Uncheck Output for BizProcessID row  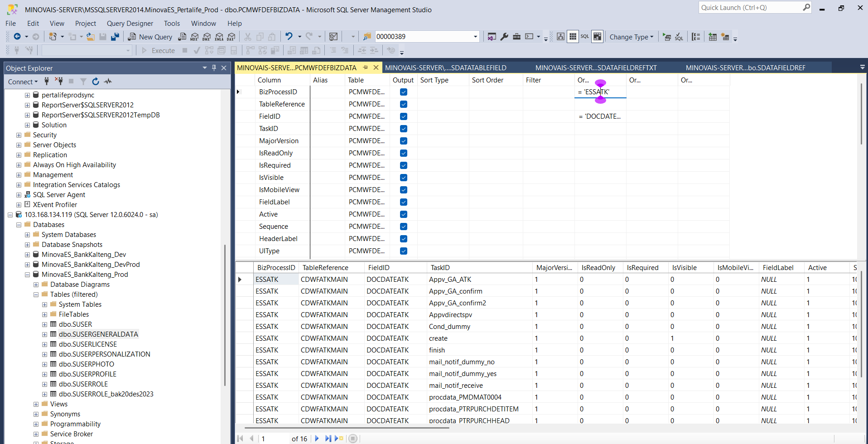click(404, 92)
